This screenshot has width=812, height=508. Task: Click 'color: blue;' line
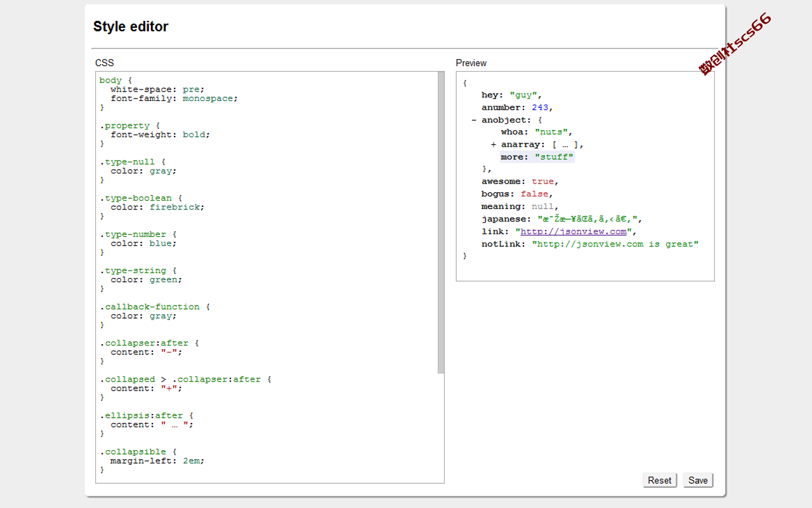tap(143, 243)
